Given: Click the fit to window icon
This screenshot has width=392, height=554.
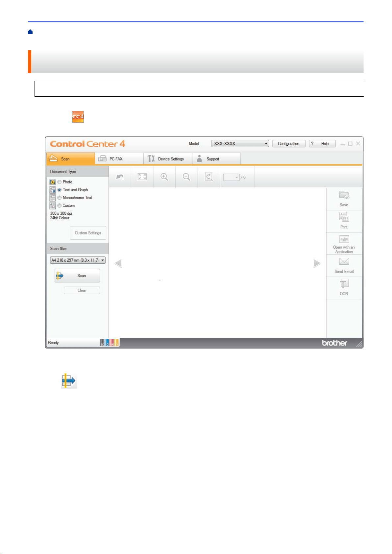Looking at the screenshot, I should [x=142, y=177].
